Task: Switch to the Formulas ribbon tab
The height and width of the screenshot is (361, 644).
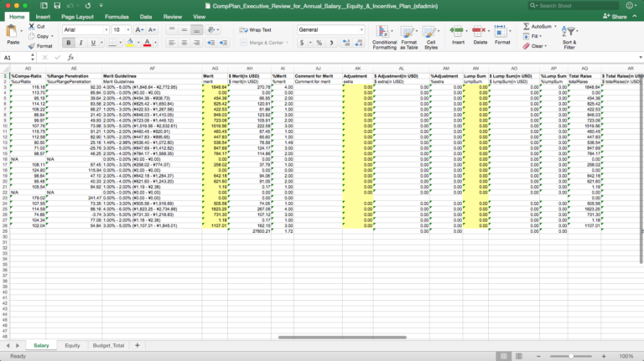Action: [117, 16]
